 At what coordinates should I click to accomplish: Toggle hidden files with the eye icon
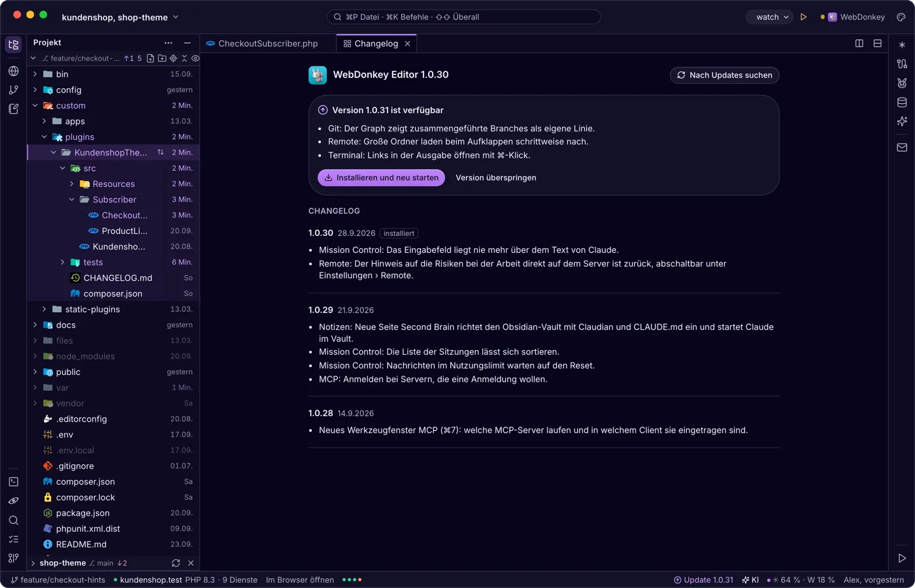click(x=195, y=58)
